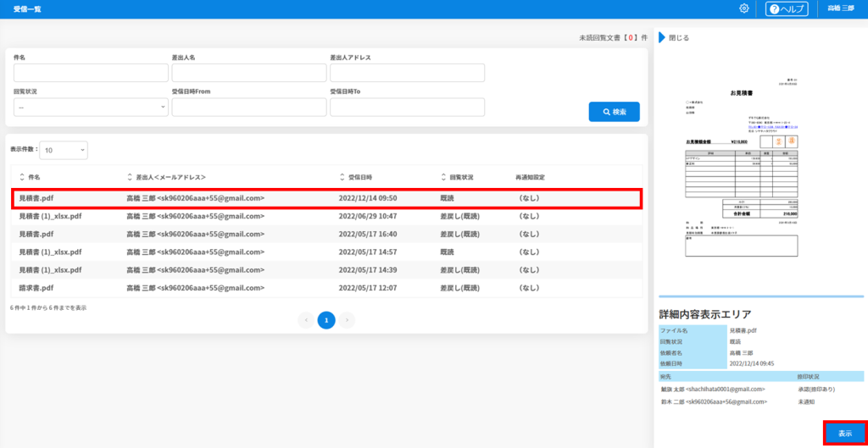Select row received 2022/05/17 14:39

tap(326, 270)
